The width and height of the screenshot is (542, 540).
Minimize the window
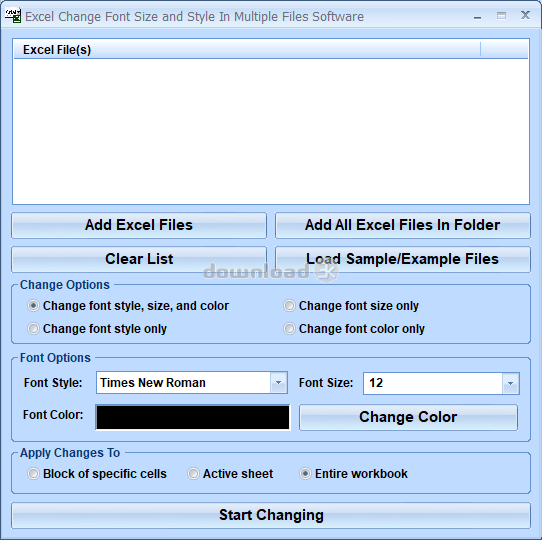pyautogui.click(x=477, y=17)
